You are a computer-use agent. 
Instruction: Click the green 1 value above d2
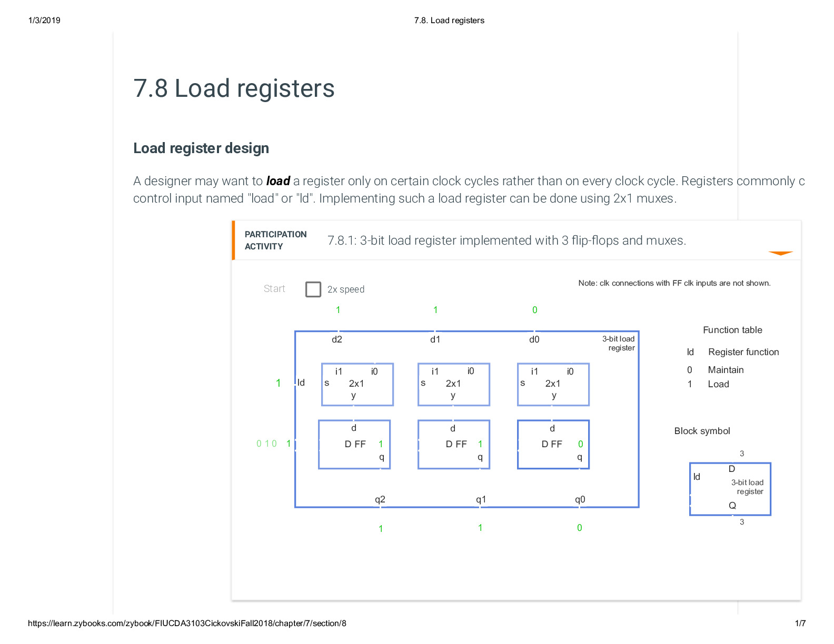point(338,310)
